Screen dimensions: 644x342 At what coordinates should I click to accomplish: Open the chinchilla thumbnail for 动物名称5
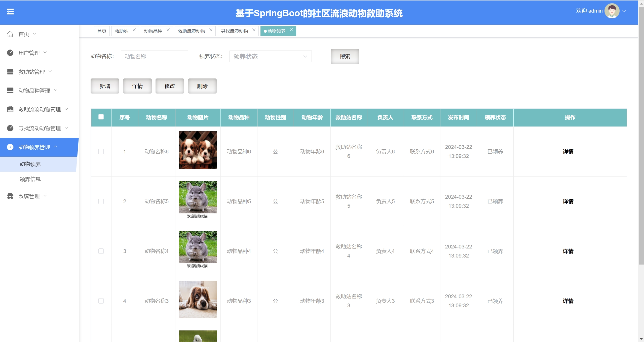click(198, 200)
